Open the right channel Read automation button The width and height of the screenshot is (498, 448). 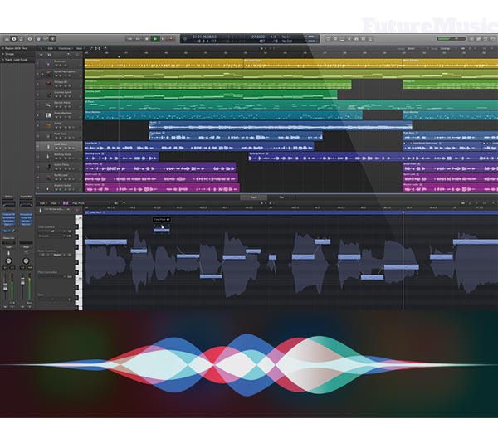(26, 246)
